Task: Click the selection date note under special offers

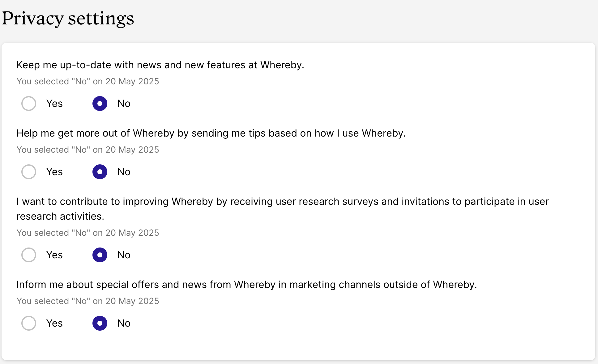Action: coord(88,301)
